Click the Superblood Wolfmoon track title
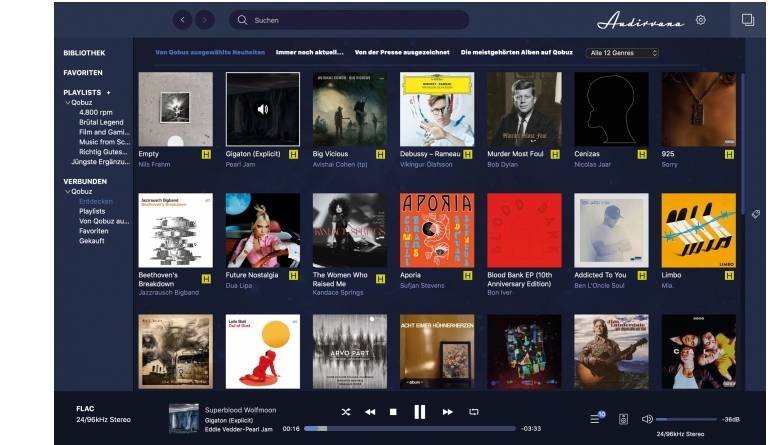Screen dimensions: 770x445 tap(241, 410)
